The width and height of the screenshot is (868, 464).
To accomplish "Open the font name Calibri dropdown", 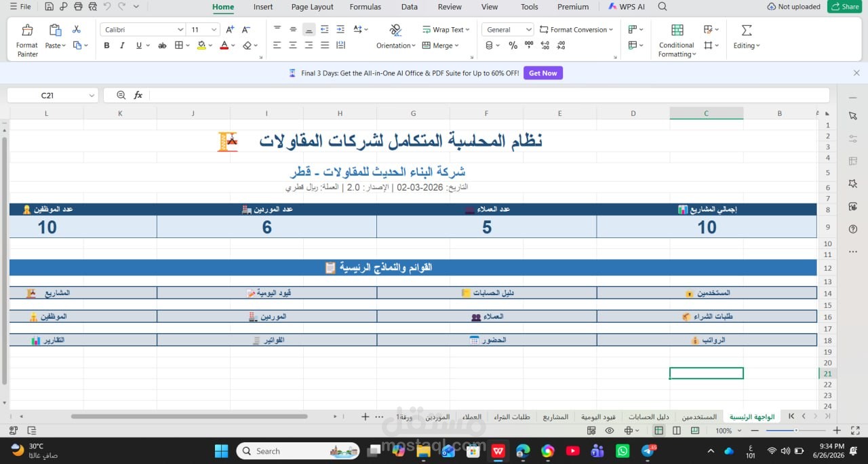I will [x=180, y=30].
